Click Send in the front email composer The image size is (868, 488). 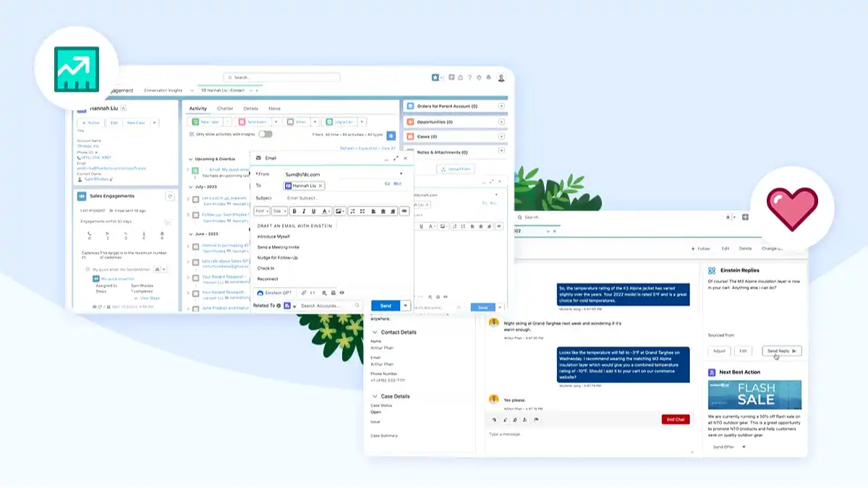tap(386, 306)
